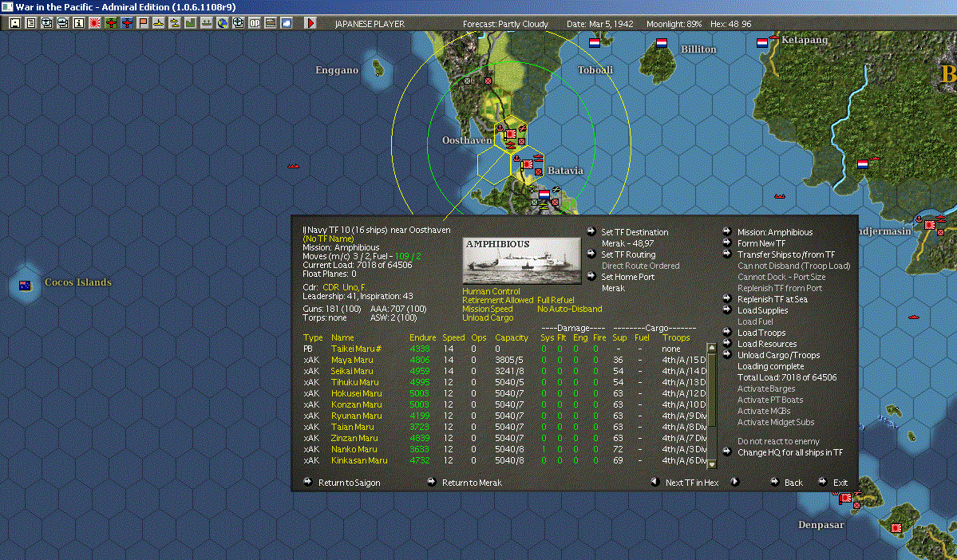Click the Australian flag at Cocos Islands
The height and width of the screenshot is (560, 957).
click(x=25, y=286)
